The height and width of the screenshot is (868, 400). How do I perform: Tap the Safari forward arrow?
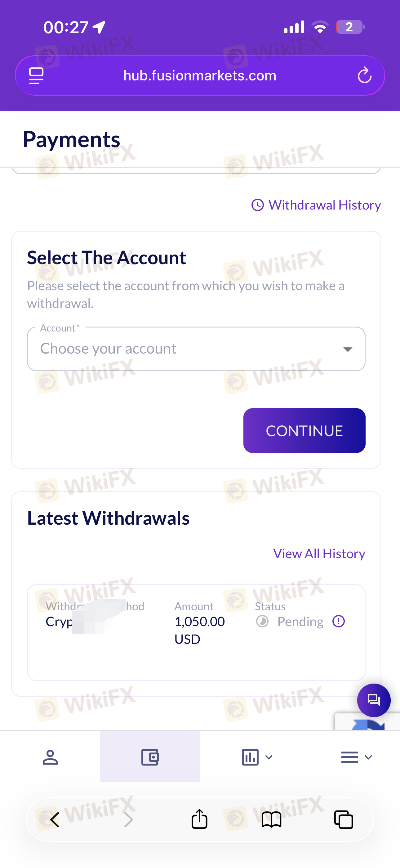coord(128,820)
